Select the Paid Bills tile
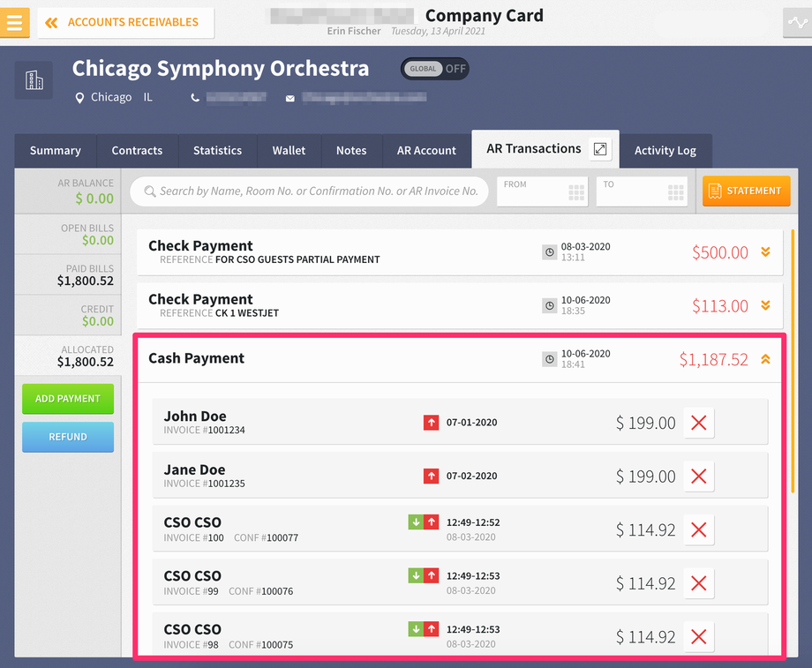 click(x=68, y=275)
